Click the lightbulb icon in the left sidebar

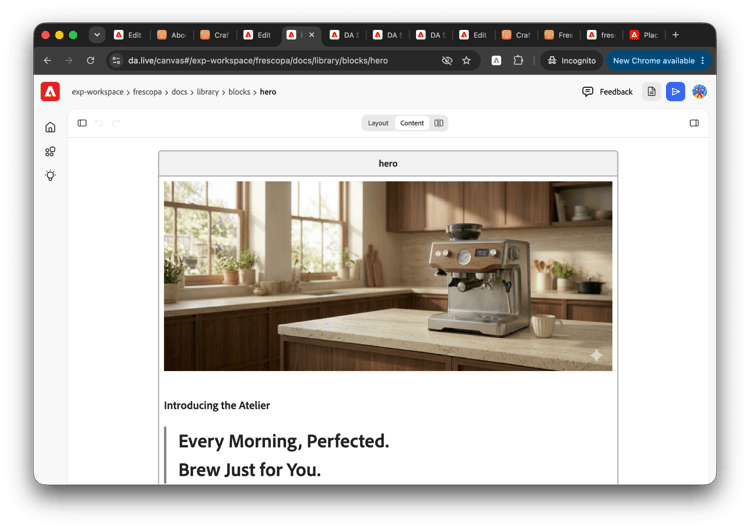pos(50,175)
